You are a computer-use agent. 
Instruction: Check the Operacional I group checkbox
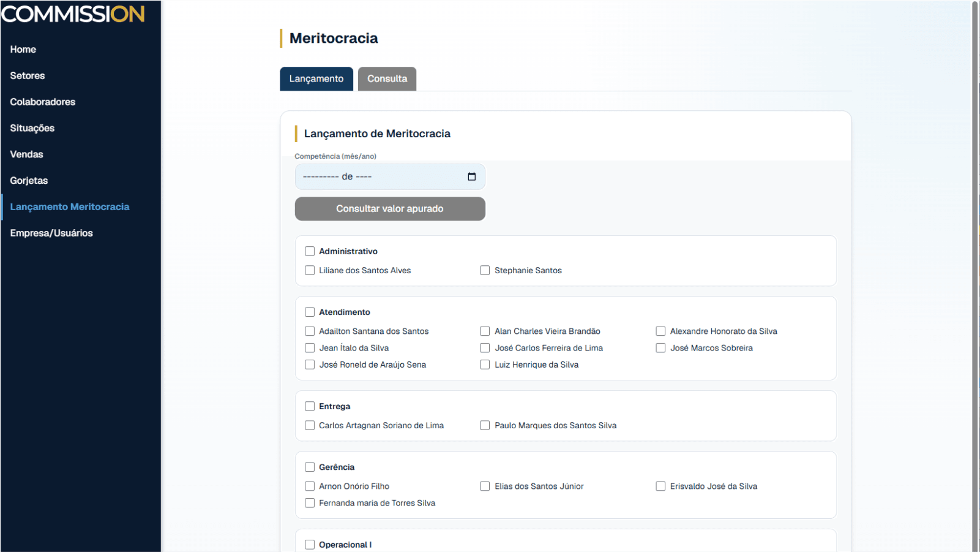click(x=310, y=545)
